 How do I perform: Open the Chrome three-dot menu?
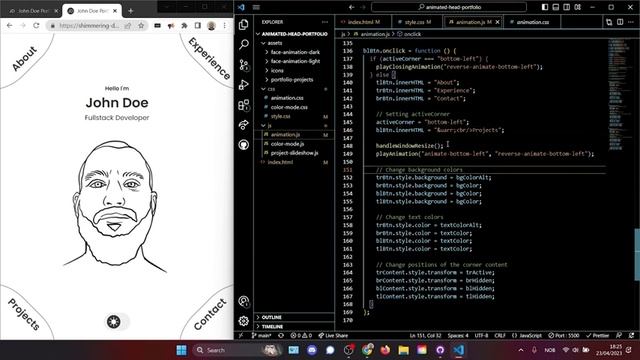click(x=224, y=25)
